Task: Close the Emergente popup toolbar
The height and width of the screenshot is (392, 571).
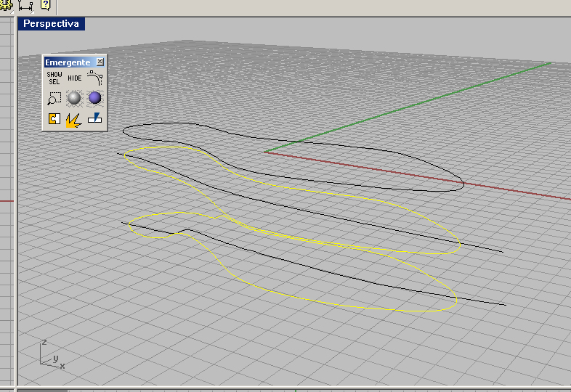Action: (100, 62)
